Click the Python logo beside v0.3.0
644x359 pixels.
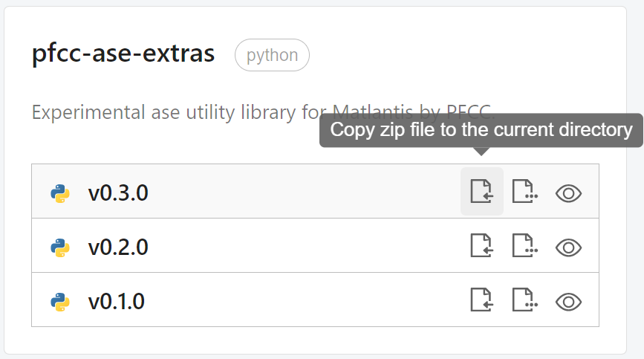(60, 193)
